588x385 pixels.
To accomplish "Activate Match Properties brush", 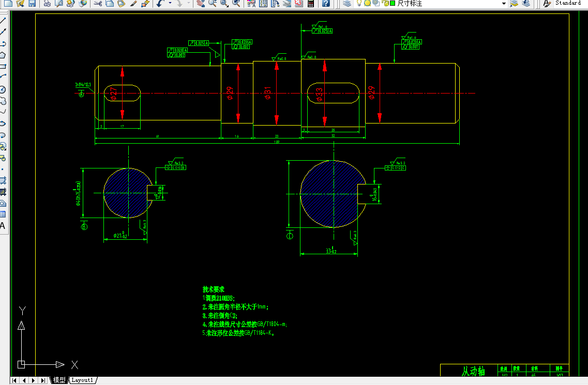I will point(133,4).
